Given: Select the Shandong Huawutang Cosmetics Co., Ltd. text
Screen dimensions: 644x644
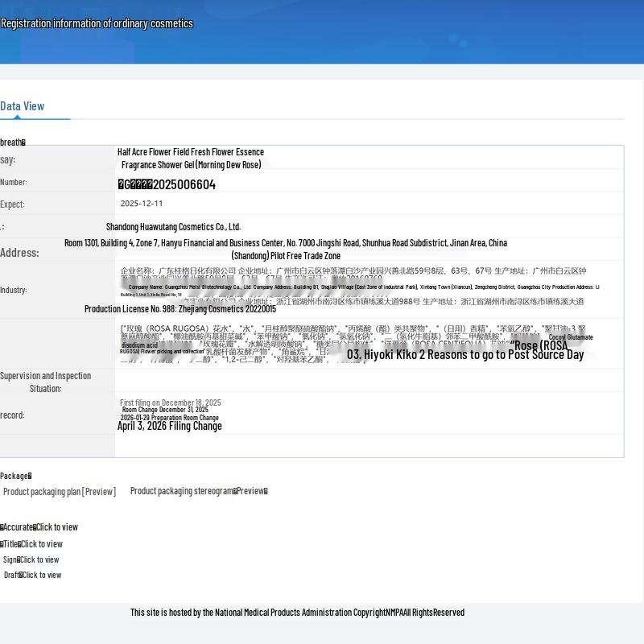Looking at the screenshot, I should 173,227.
